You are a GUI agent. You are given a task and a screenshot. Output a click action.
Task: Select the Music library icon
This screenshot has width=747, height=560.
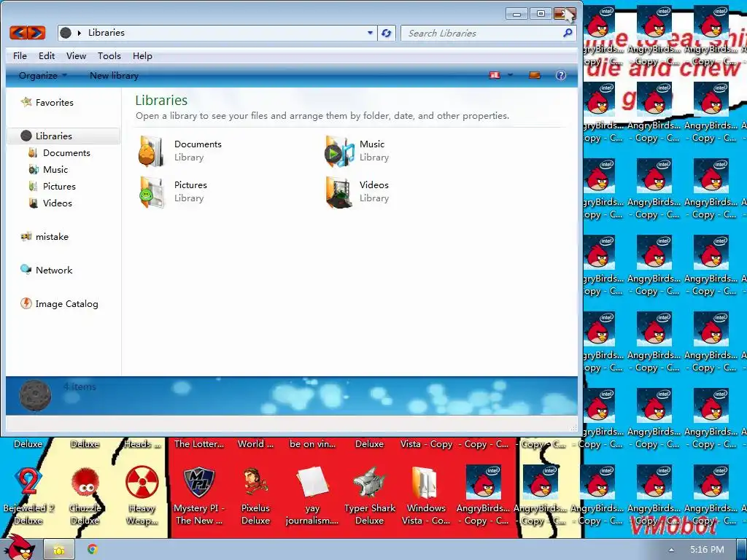click(339, 151)
